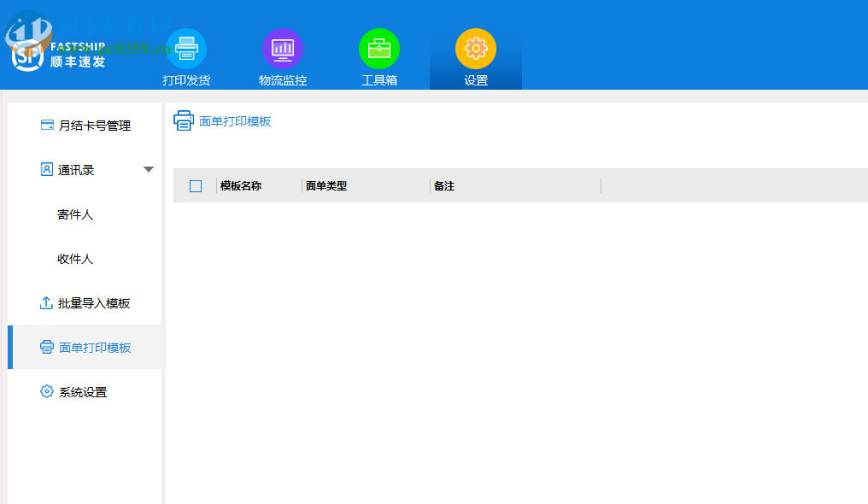Click the card icon next to 月结卡号管理

click(46, 125)
